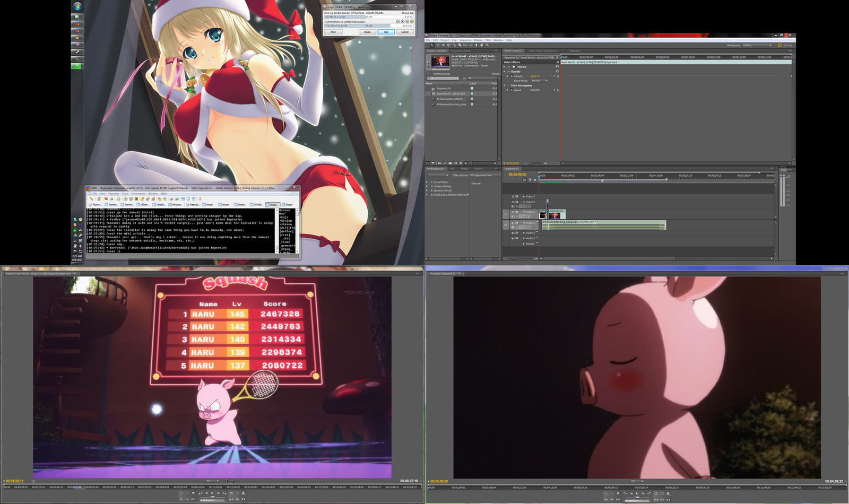Click New Item icon in Project panel
849x504 pixels.
[456, 163]
